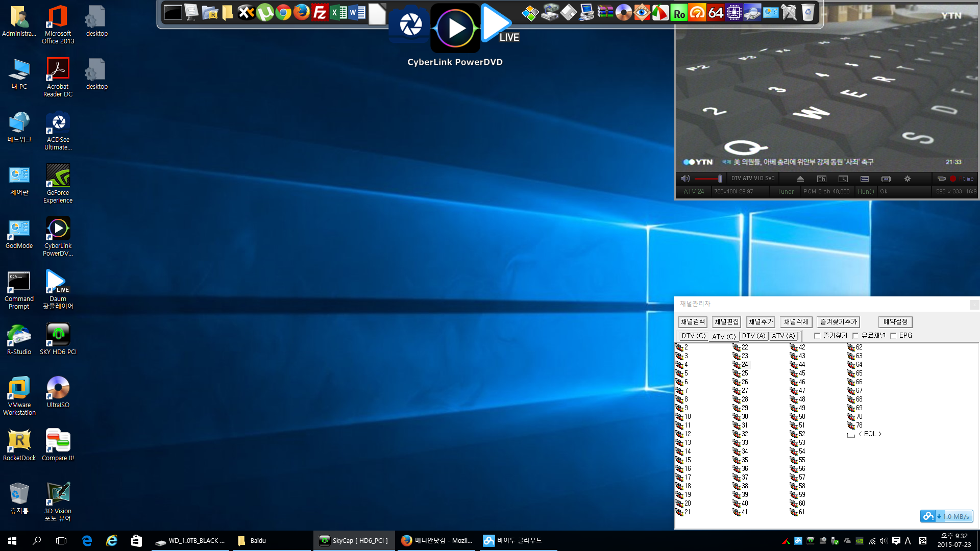Open the taskbar search icon
This screenshot has width=980, height=551.
tap(37, 541)
